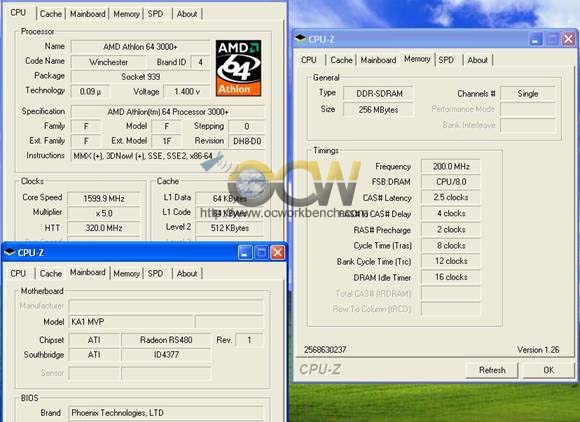Image resolution: width=580 pixels, height=422 pixels.
Task: Click the Southbridge model field 'ID4377'
Action: (166, 355)
